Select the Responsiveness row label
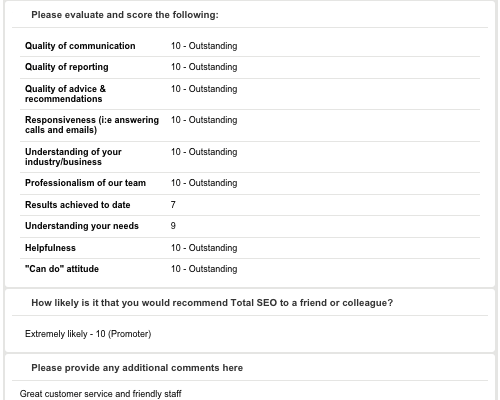500x400 pixels. point(92,125)
